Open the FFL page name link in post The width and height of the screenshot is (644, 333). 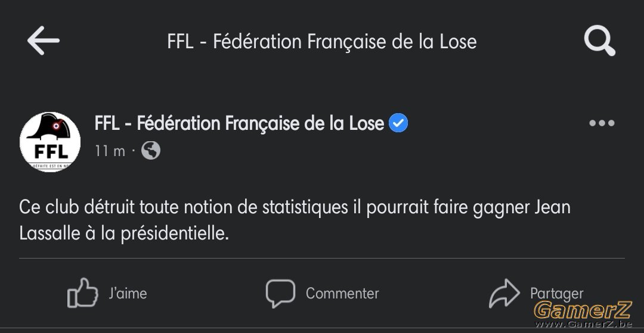click(240, 123)
